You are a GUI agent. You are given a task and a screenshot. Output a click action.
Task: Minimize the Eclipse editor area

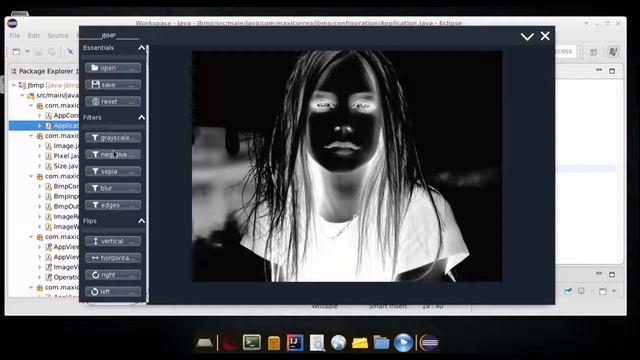point(599,70)
